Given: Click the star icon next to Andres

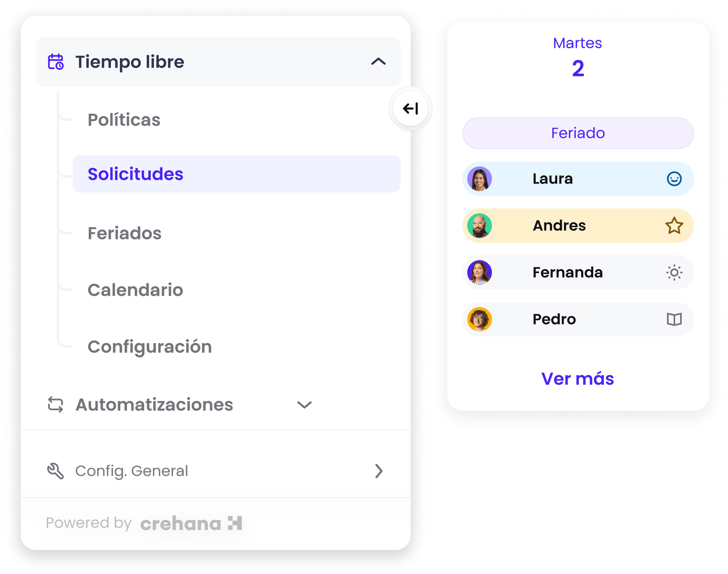Looking at the screenshot, I should (674, 225).
